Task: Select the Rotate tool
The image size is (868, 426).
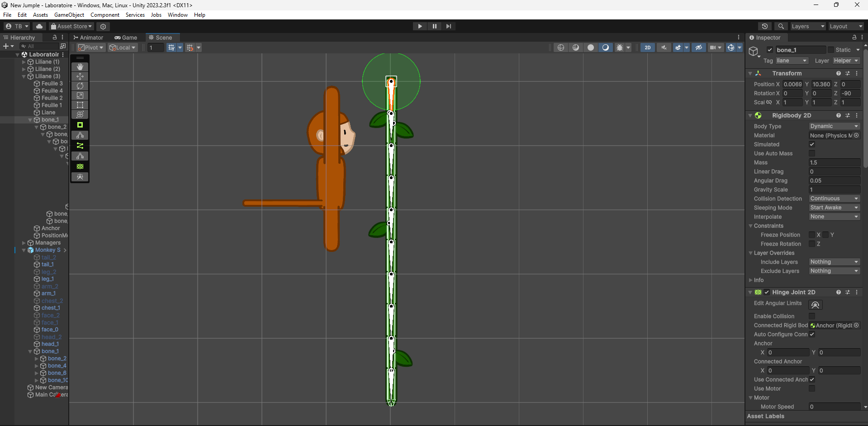Action: click(80, 86)
